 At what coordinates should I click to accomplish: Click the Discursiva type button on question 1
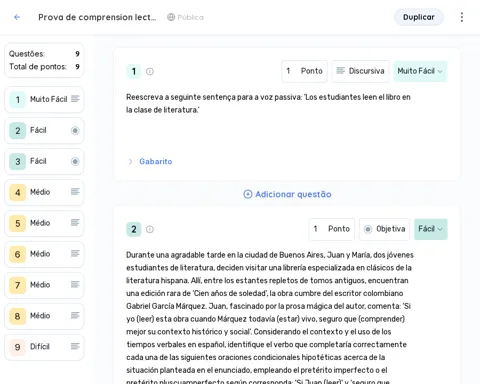(360, 71)
